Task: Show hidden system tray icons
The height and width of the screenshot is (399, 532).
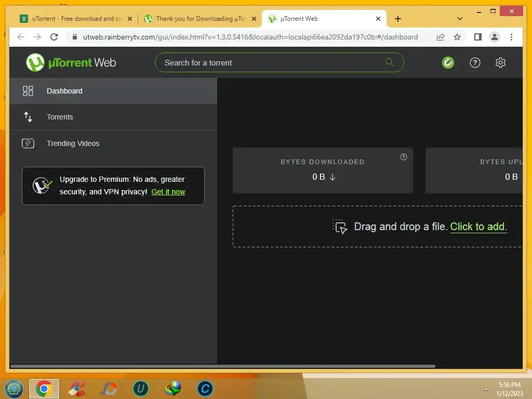Action: tap(486, 389)
